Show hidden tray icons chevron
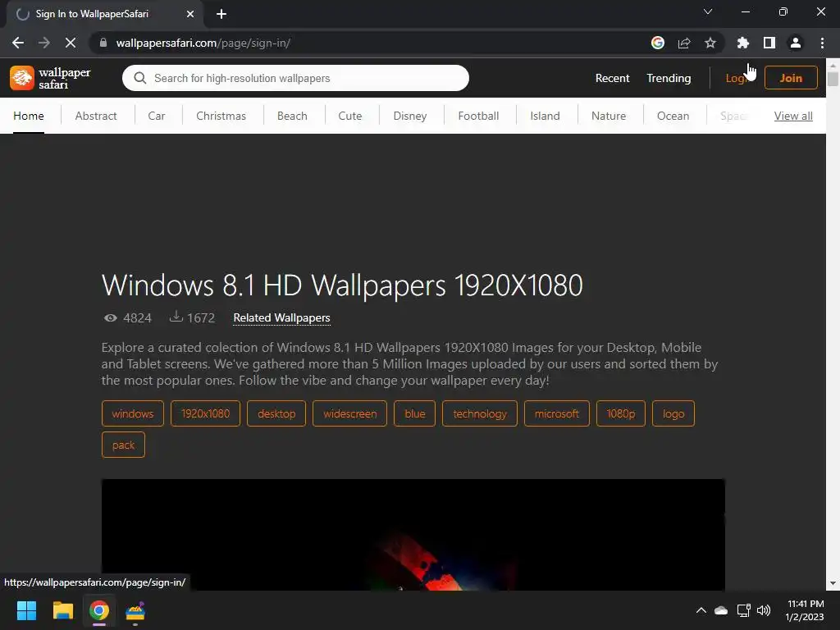 pyautogui.click(x=701, y=610)
